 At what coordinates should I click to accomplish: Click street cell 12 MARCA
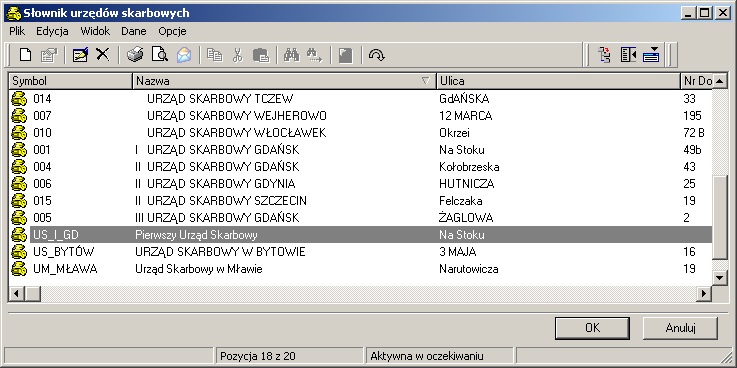coord(465,116)
